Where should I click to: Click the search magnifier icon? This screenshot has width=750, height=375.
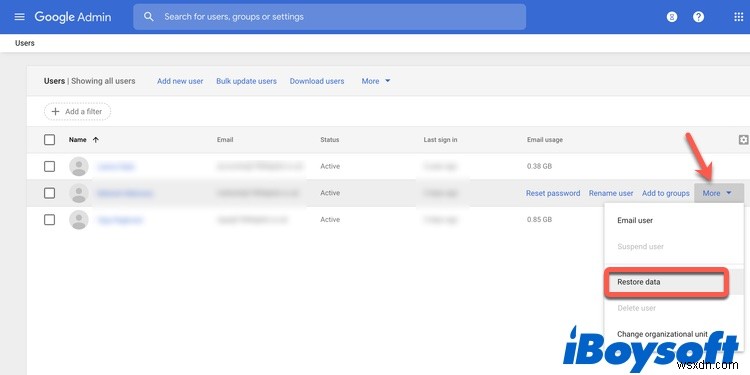click(x=149, y=17)
